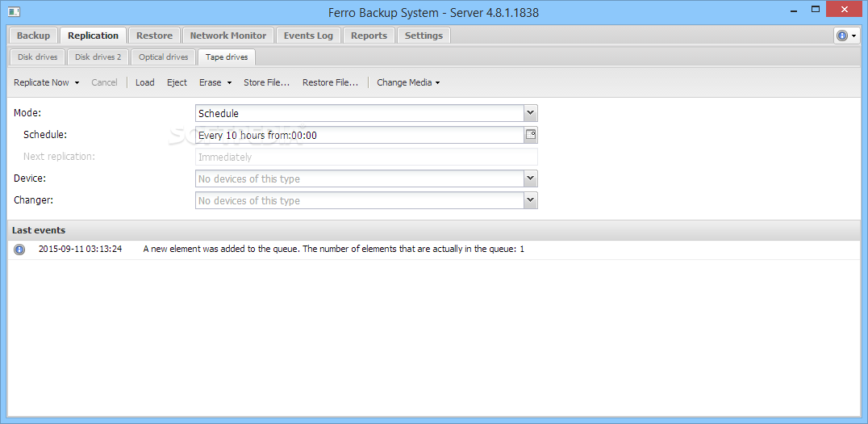Click the Last events section header
The width and height of the screenshot is (868, 424).
tap(434, 230)
